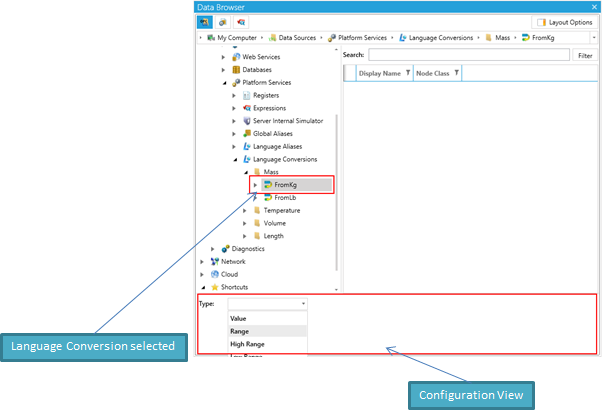Open Layout Options

[x=565, y=22]
